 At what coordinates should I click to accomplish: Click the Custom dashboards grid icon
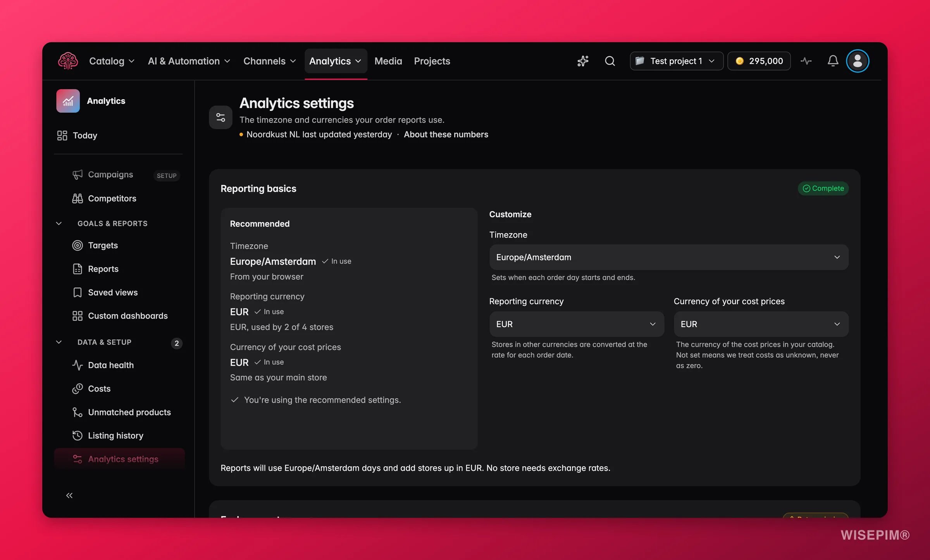click(x=77, y=316)
